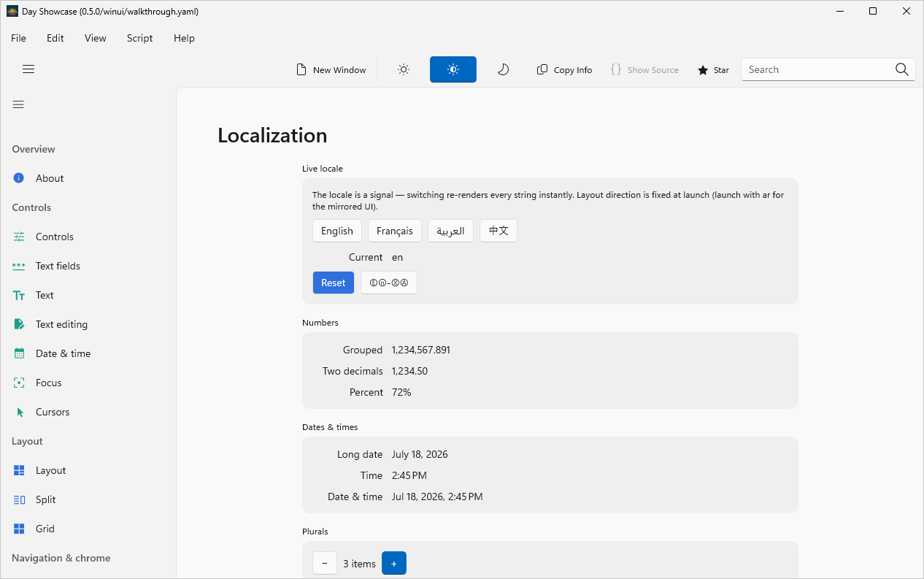Switch to the dark theme moon icon
924x579 pixels.
503,69
